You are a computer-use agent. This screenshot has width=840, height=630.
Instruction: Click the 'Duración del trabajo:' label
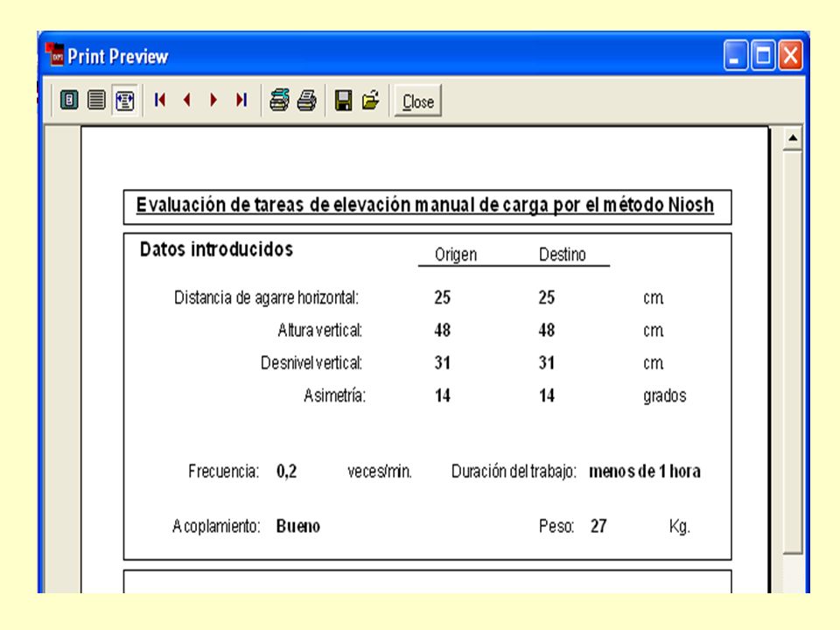(x=514, y=472)
